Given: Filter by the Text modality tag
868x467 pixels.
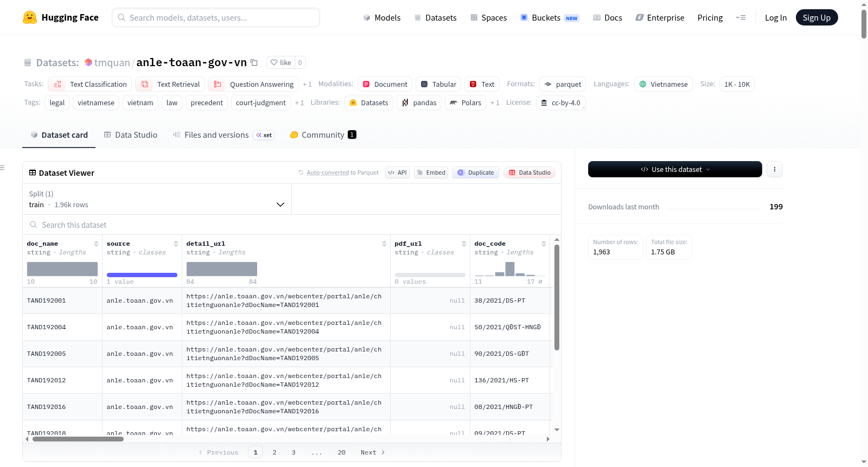Looking at the screenshot, I should coord(482,84).
